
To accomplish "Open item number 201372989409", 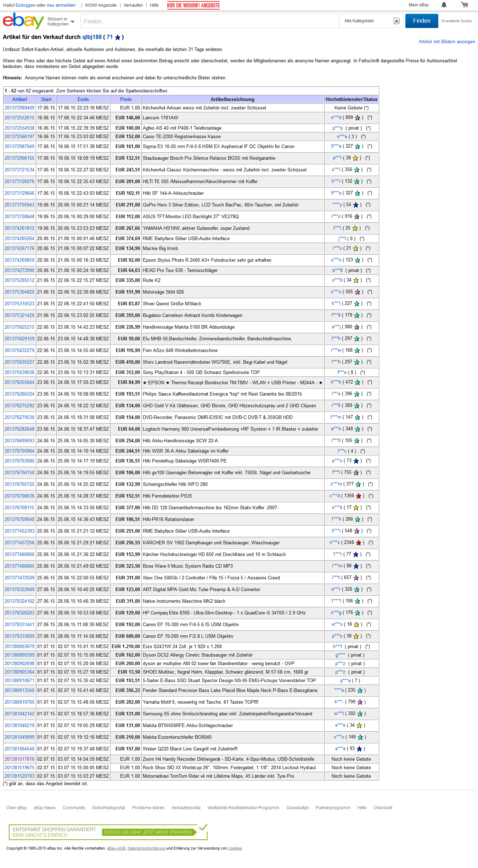I will pyautogui.click(x=19, y=108).
